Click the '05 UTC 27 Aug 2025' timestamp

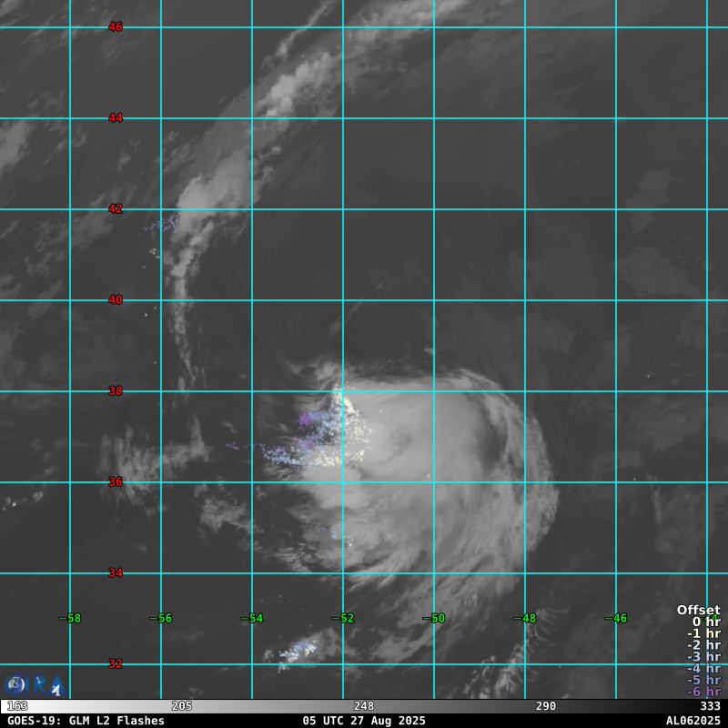pyautogui.click(x=364, y=721)
